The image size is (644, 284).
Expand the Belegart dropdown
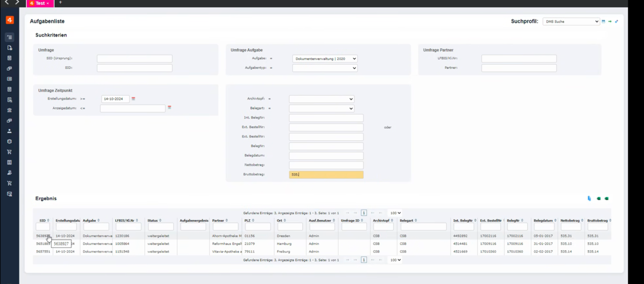pyautogui.click(x=321, y=108)
